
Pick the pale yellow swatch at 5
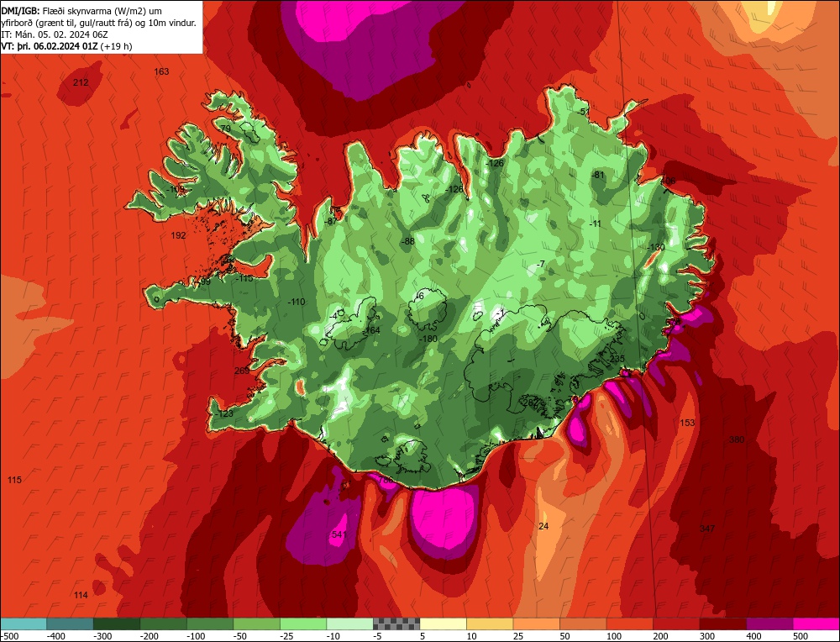click(x=443, y=624)
